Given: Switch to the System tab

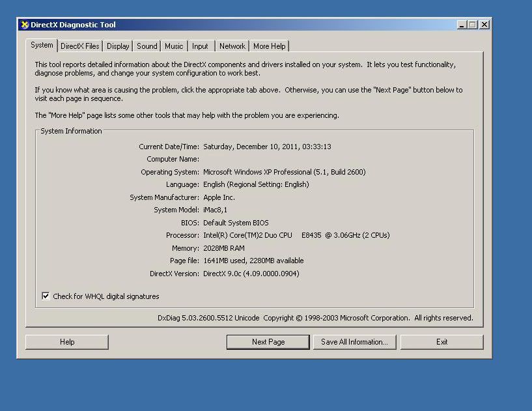Looking at the screenshot, I should (42, 45).
